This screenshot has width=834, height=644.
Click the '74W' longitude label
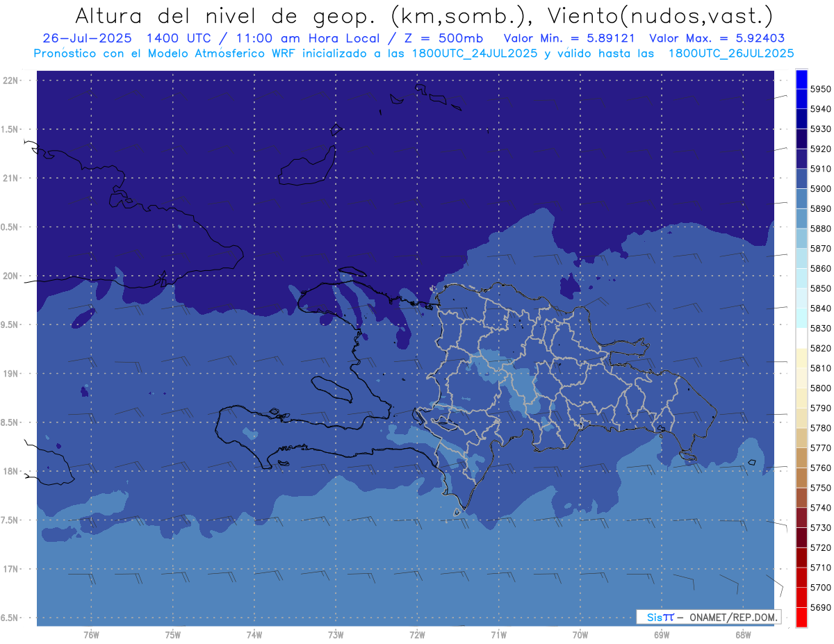coord(254,636)
